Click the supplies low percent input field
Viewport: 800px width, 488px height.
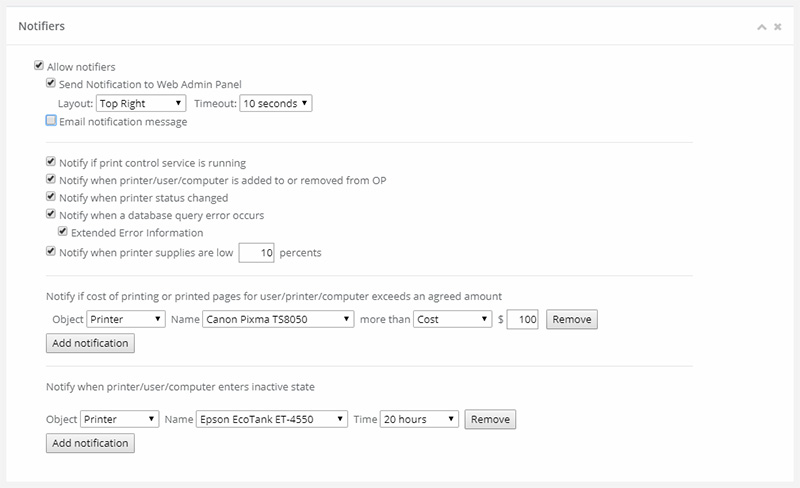pyautogui.click(x=258, y=253)
